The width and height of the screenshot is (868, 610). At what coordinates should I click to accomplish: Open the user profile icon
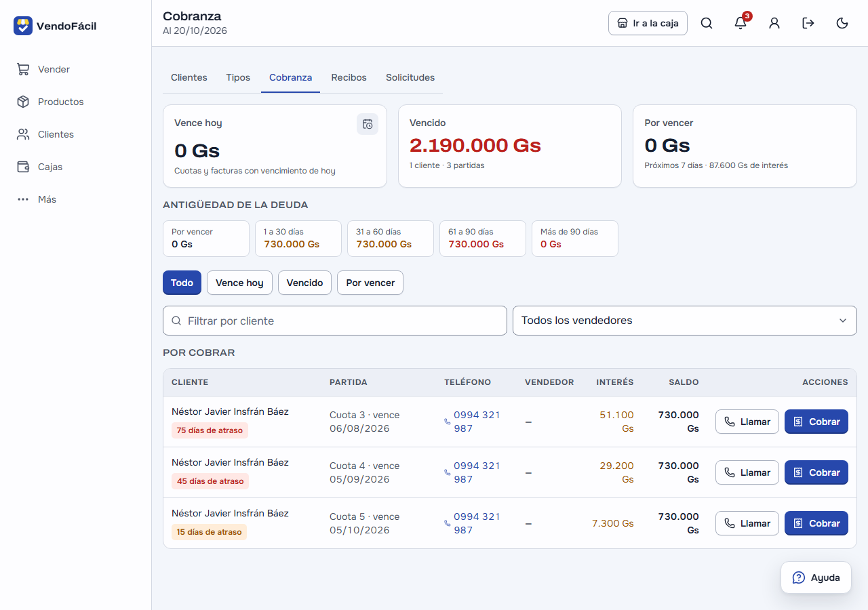click(x=774, y=23)
